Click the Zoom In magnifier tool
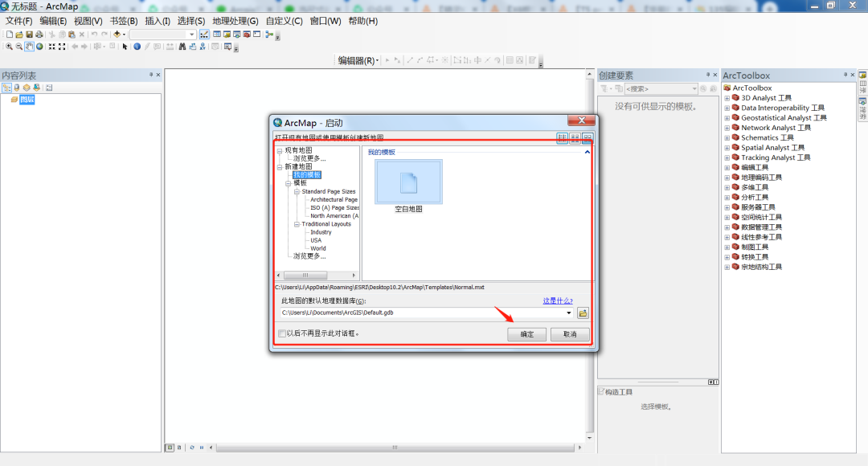Viewport: 868px width, 466px height. click(9, 47)
